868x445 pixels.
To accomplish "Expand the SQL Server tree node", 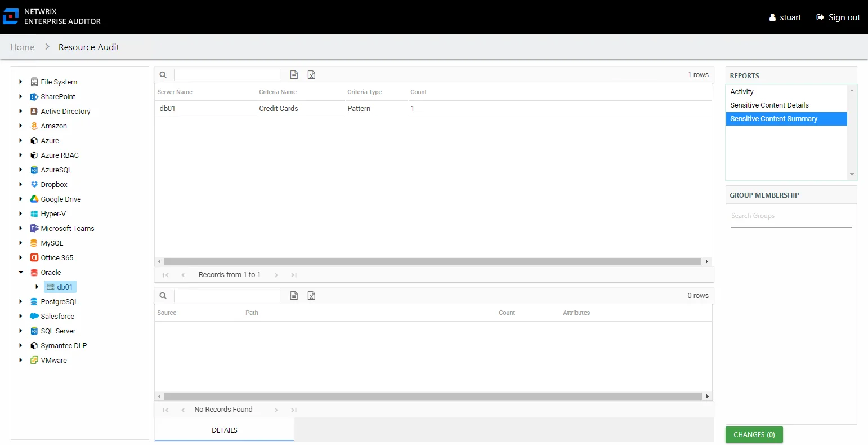I will click(x=21, y=331).
